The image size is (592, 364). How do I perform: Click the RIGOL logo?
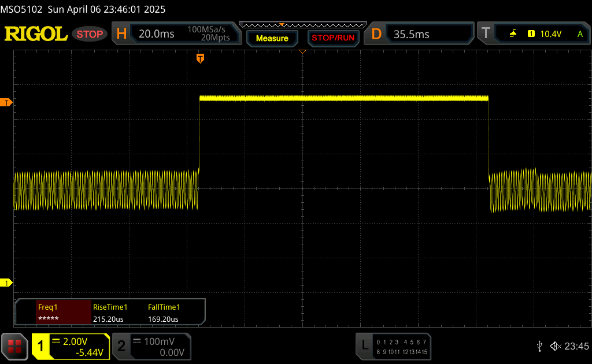pos(36,34)
